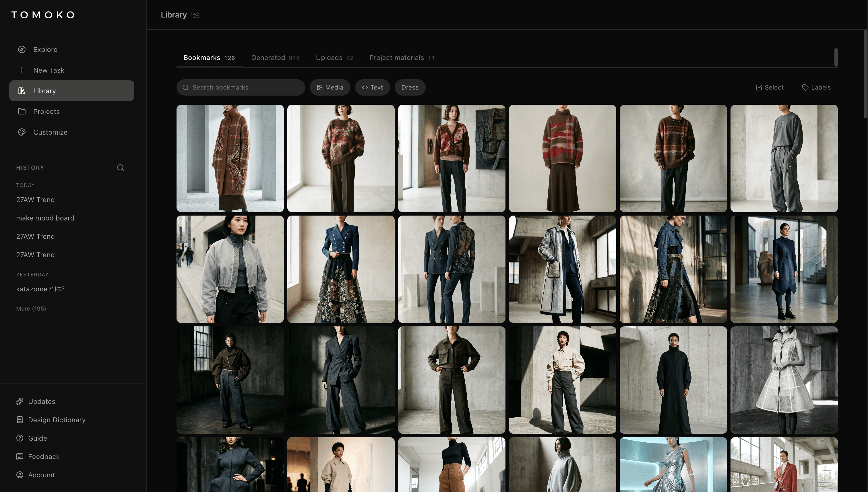
Task: Click the Library books icon
Action: click(22, 90)
